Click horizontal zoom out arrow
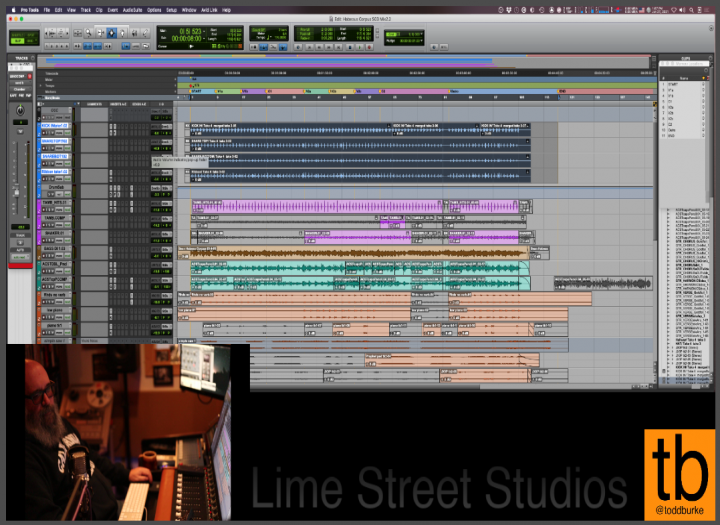 coord(48,34)
